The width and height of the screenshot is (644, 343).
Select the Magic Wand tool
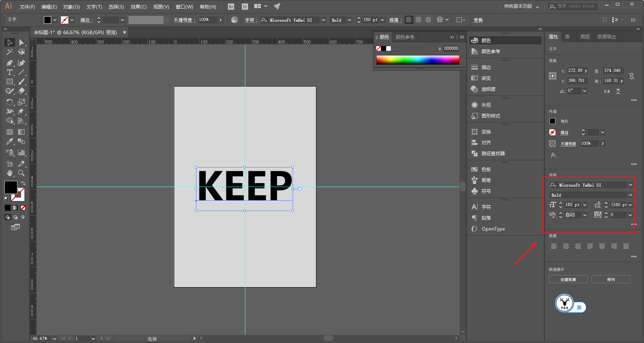click(x=10, y=52)
